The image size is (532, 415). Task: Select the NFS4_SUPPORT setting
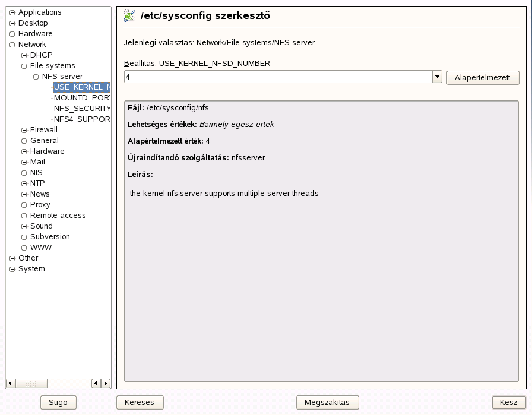[x=83, y=119]
